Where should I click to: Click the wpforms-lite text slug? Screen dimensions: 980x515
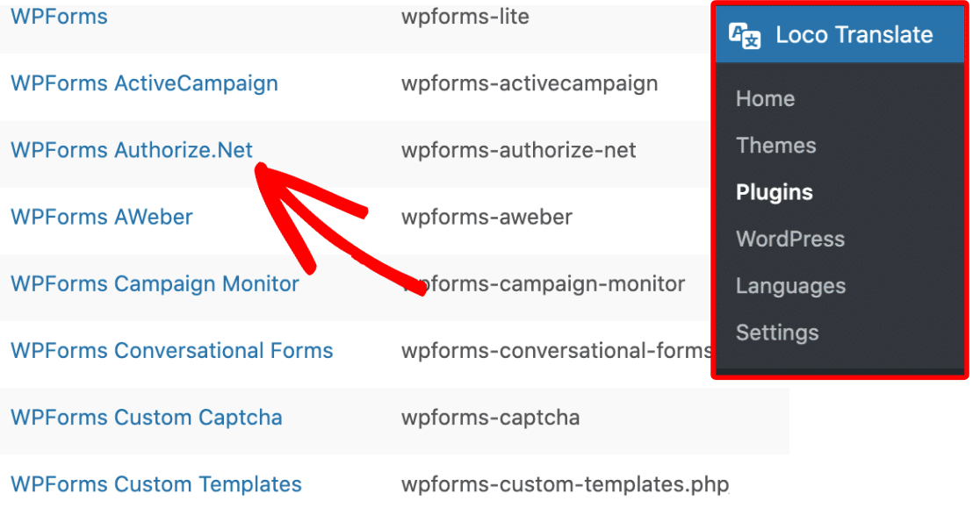tap(464, 16)
